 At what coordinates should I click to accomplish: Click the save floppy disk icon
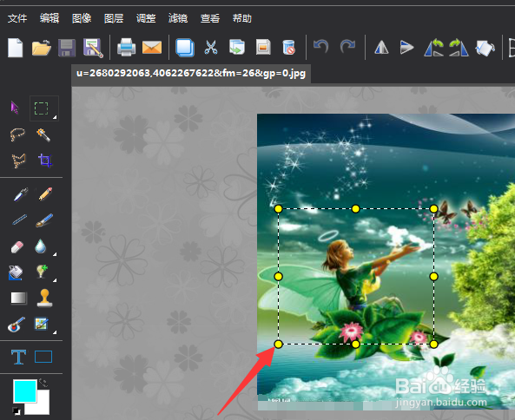(x=67, y=48)
